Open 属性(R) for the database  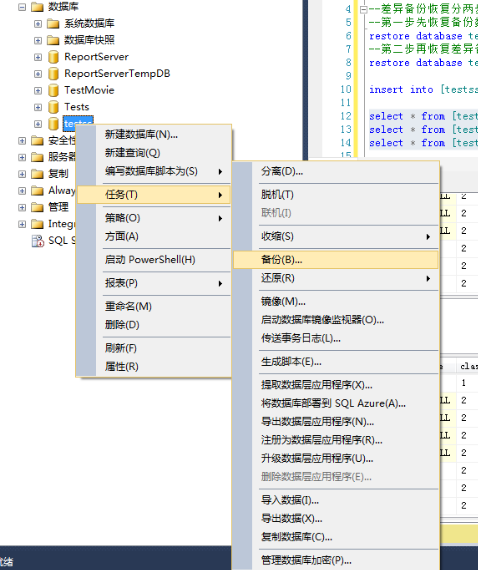(x=154, y=367)
